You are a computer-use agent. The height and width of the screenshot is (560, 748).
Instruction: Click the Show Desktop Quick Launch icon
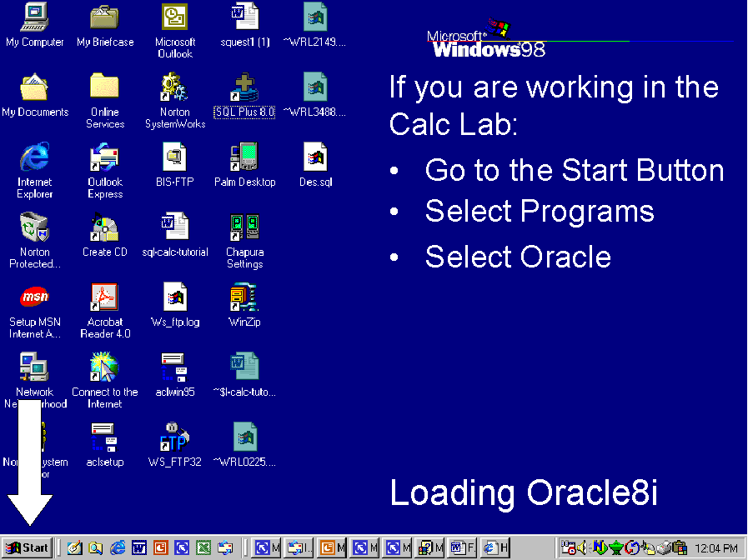pyautogui.click(x=74, y=548)
